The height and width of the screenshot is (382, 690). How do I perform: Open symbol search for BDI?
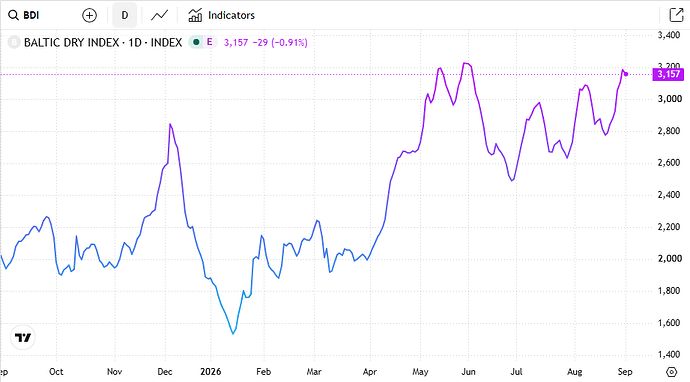(24, 15)
